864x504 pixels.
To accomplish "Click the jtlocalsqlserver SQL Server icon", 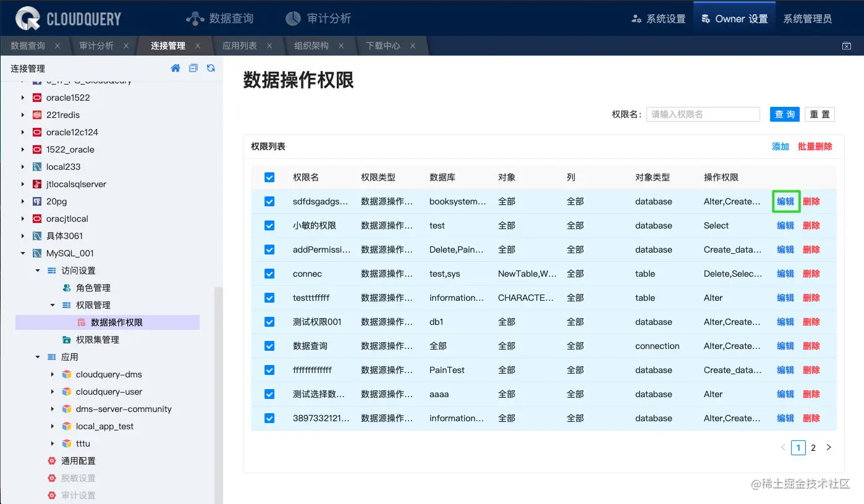I will [37, 184].
